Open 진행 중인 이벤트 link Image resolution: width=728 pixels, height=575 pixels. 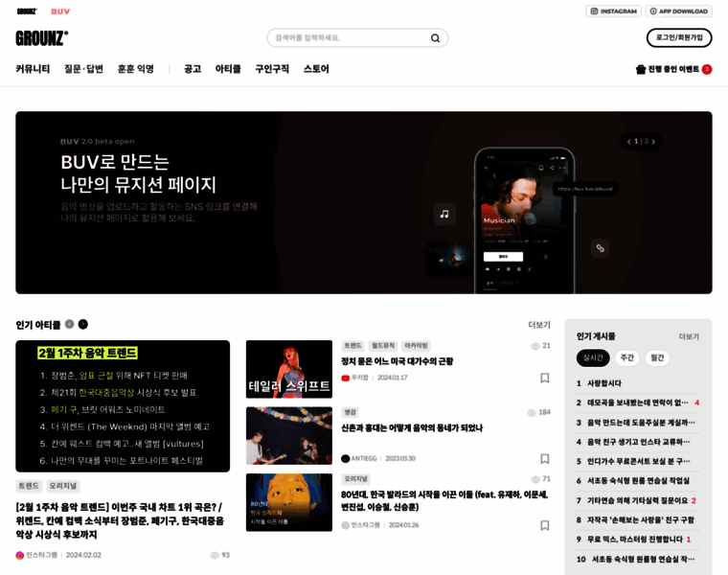pos(673,69)
